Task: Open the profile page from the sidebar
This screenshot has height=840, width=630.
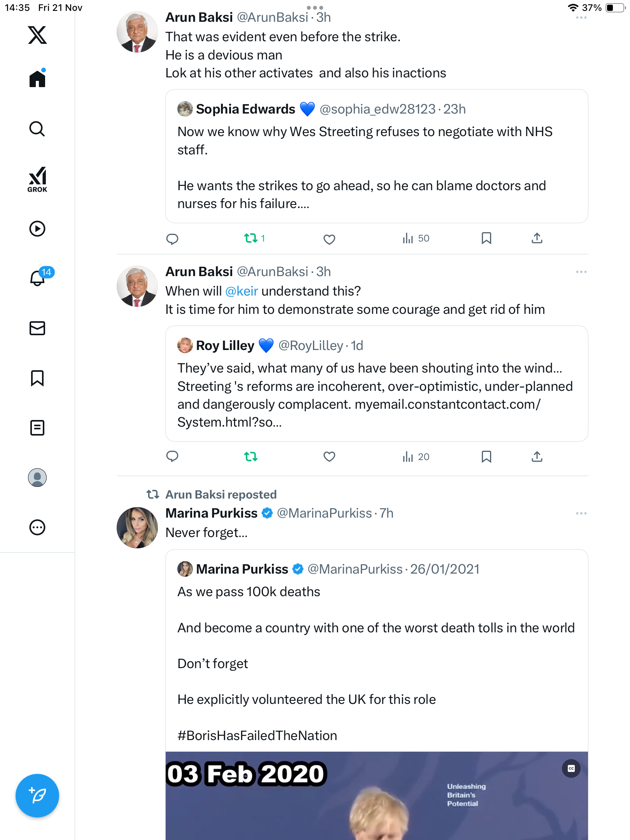Action: [37, 478]
